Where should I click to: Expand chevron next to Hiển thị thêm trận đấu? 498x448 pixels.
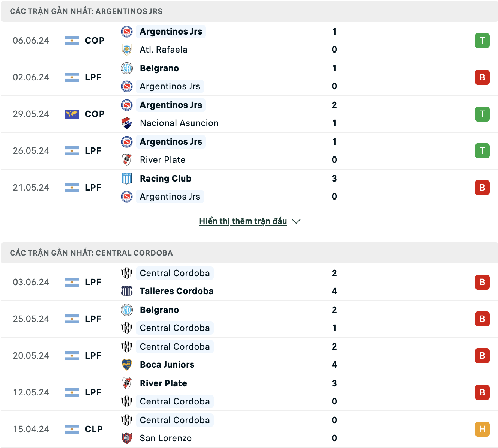[x=296, y=221]
